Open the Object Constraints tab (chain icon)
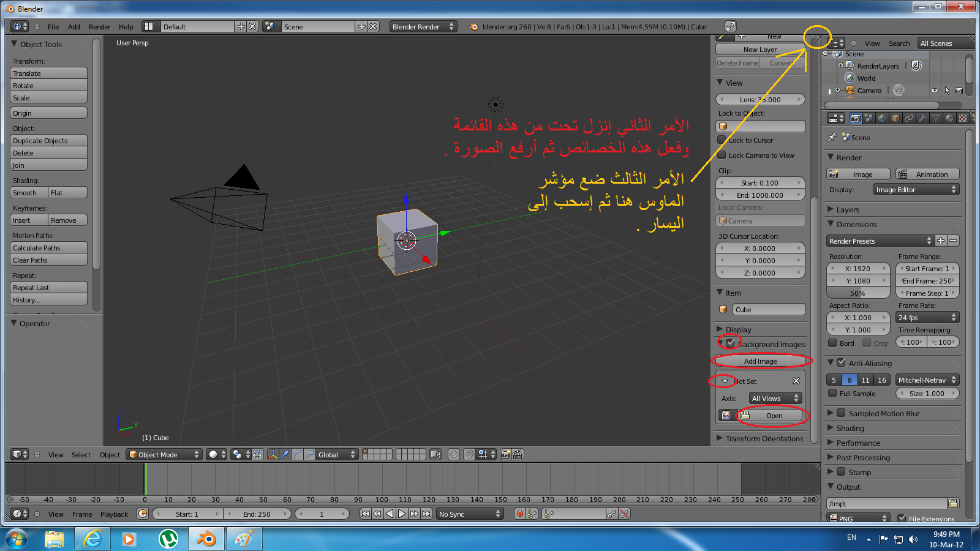Image resolution: width=980 pixels, height=551 pixels. [909, 118]
